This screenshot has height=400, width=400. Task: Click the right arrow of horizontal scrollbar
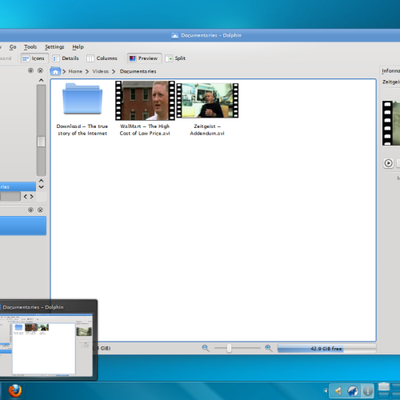tap(32, 197)
